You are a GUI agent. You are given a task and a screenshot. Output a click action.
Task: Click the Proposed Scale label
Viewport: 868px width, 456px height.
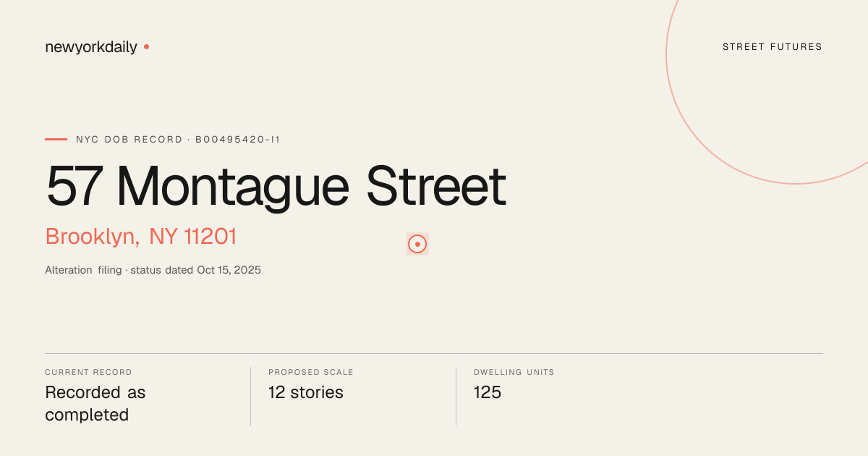point(311,372)
